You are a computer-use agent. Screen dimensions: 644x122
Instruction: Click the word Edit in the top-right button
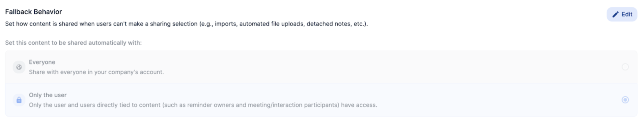[x=627, y=14]
